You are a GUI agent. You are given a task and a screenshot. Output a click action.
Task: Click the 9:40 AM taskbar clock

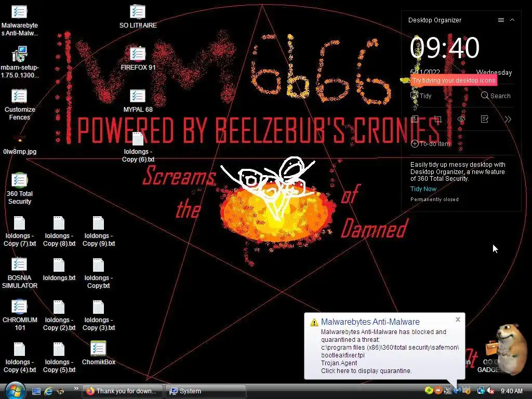(x=512, y=391)
